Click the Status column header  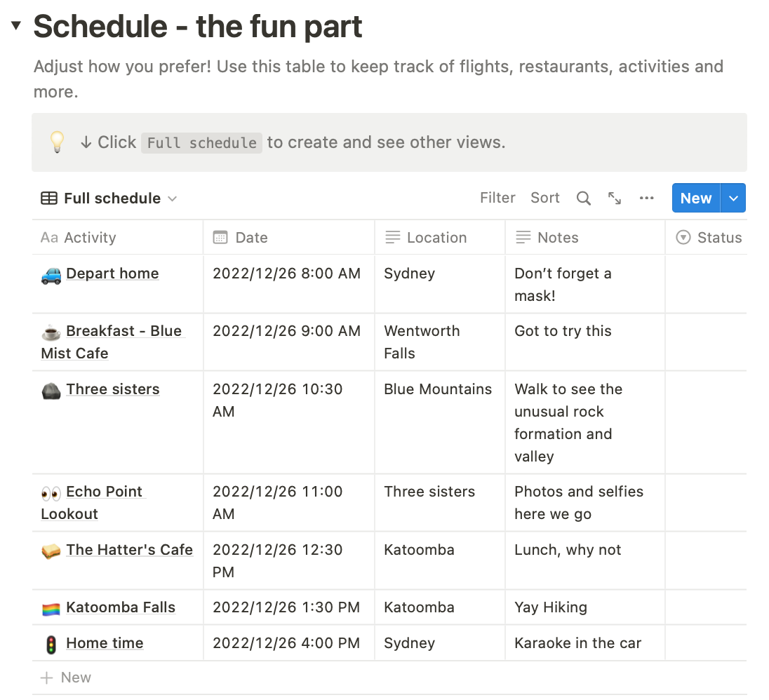point(718,238)
